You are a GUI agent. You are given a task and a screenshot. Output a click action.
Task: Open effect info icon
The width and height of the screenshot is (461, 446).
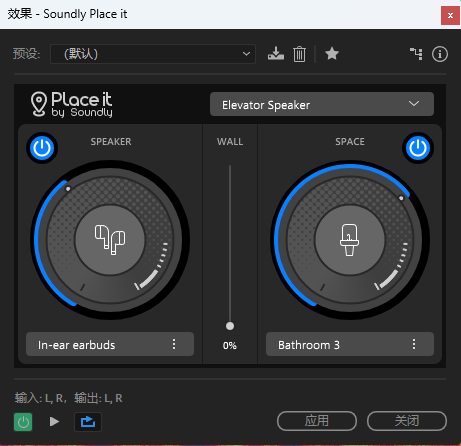click(440, 54)
